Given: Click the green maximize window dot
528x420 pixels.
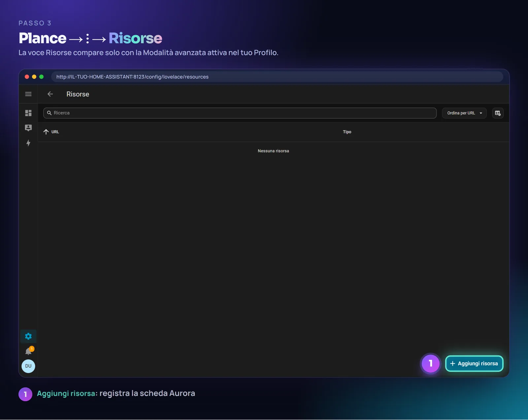Looking at the screenshot, I should pos(41,77).
